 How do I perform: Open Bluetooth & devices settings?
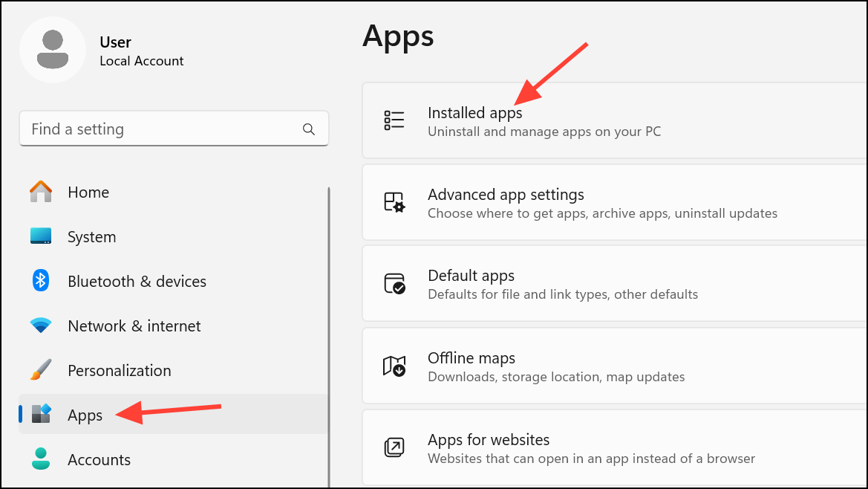(x=137, y=282)
